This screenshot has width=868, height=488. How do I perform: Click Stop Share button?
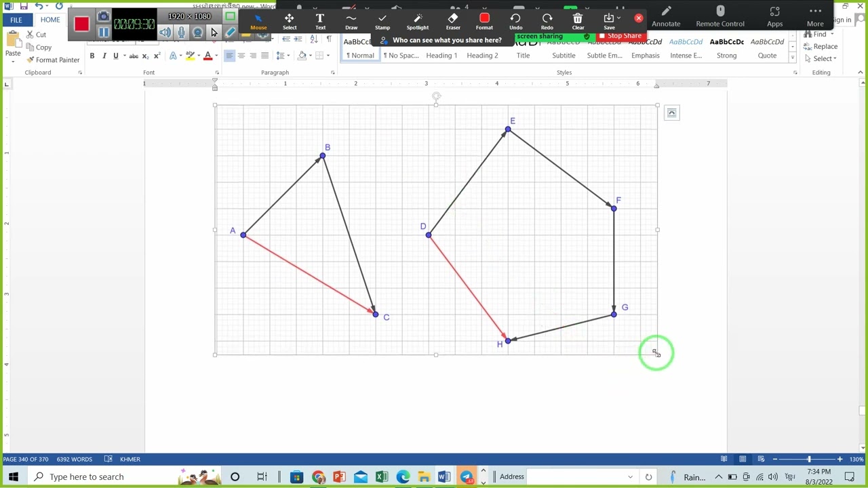[620, 36]
